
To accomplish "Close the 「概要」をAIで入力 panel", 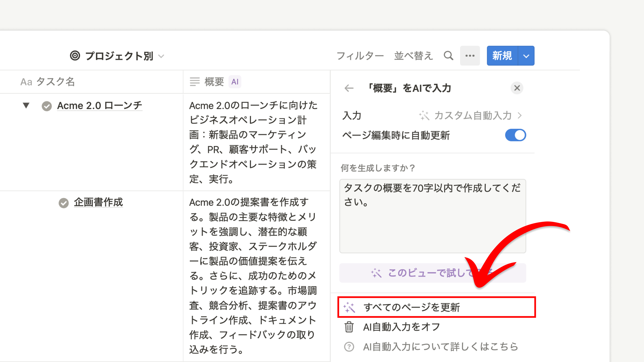I will (517, 88).
